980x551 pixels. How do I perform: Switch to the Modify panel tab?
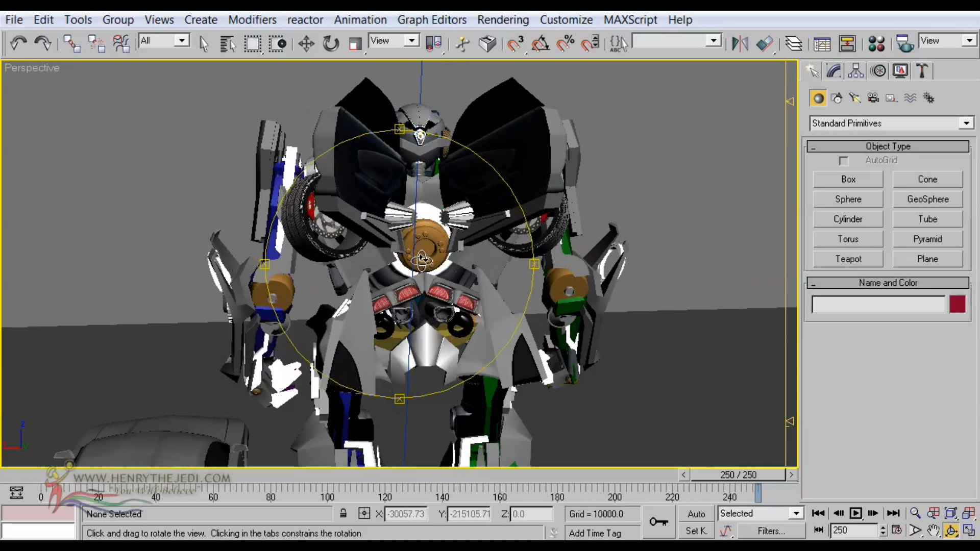coord(834,71)
